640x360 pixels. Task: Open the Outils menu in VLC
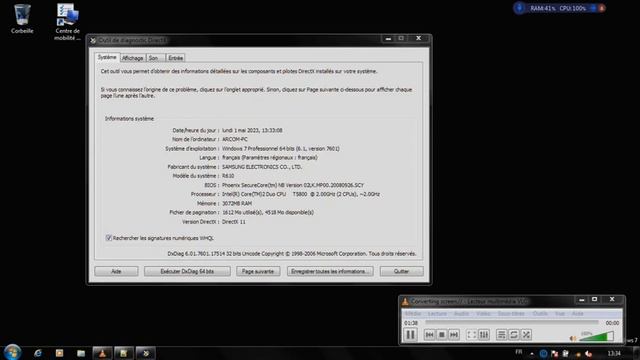coord(540,313)
